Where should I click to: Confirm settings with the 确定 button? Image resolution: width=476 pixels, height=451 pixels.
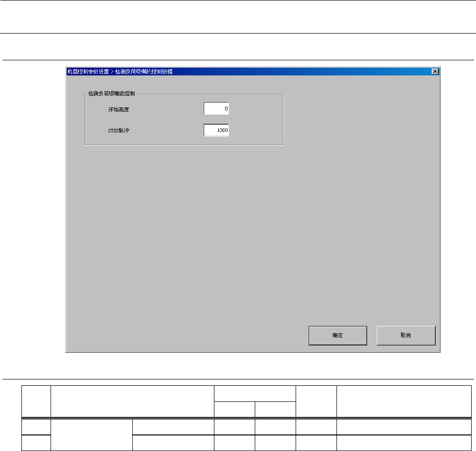pos(337,336)
